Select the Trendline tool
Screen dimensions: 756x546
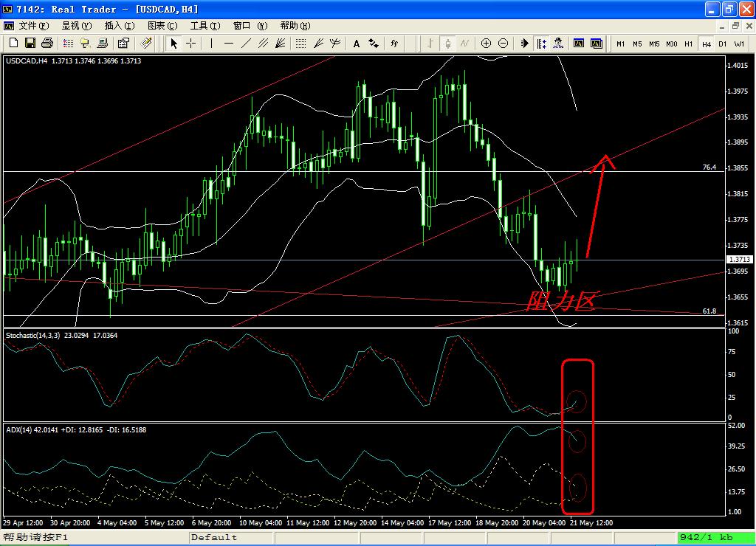246,44
